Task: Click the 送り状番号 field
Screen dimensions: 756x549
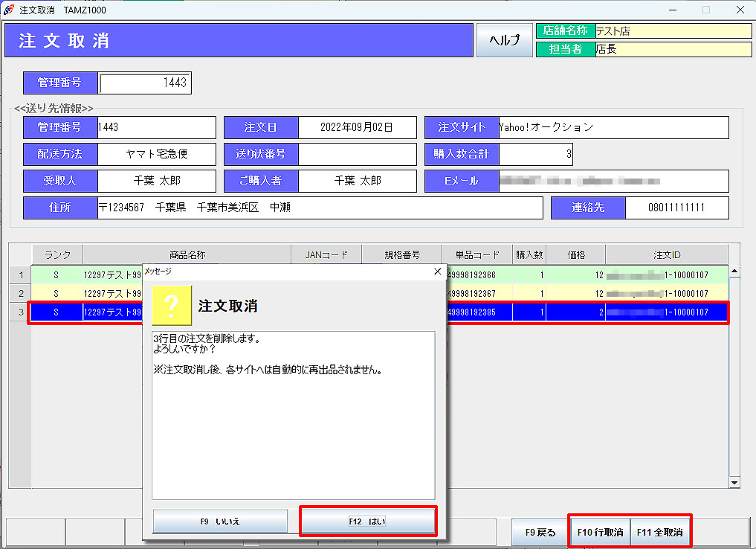Action: [x=357, y=154]
